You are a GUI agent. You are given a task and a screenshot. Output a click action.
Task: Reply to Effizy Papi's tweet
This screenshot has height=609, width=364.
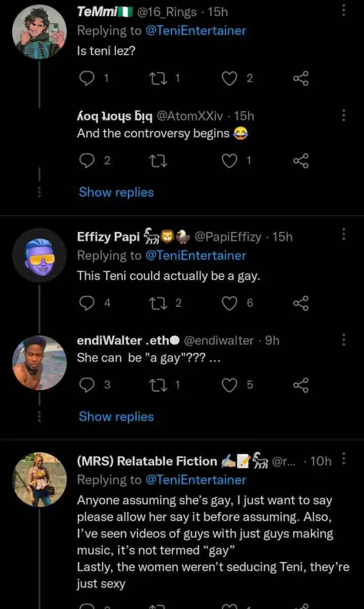[87, 303]
